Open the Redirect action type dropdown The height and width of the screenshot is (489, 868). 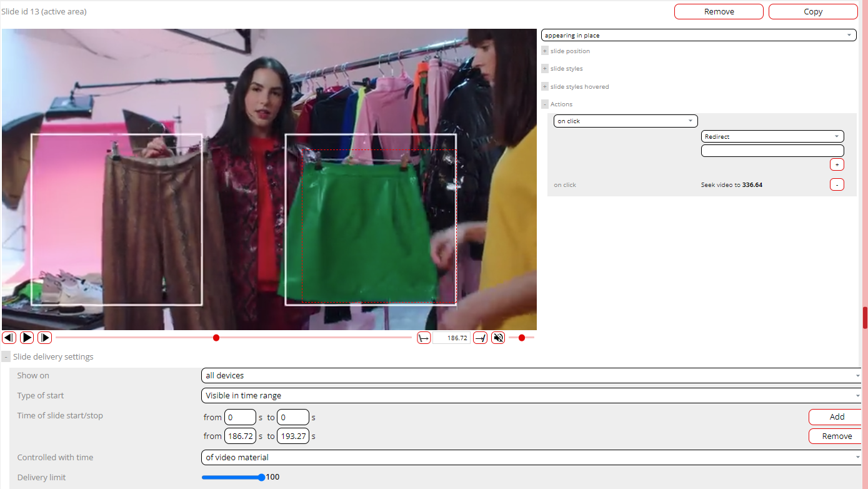tap(772, 136)
